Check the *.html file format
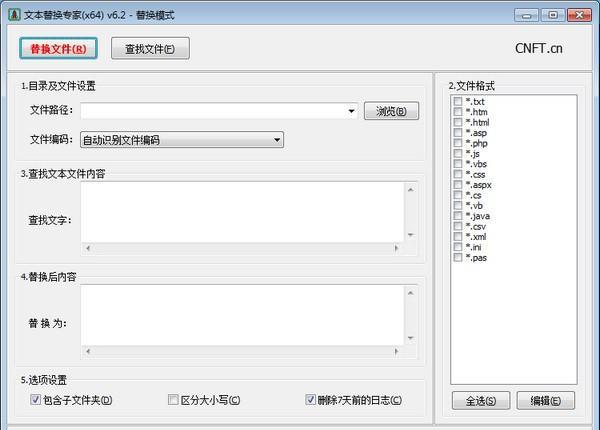The width and height of the screenshot is (600, 430). click(x=458, y=122)
